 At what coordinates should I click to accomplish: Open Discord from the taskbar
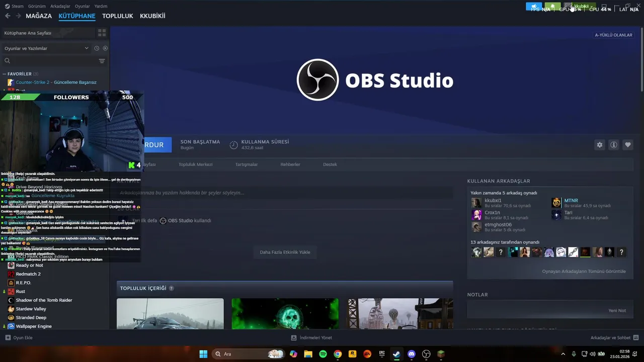[412, 354]
